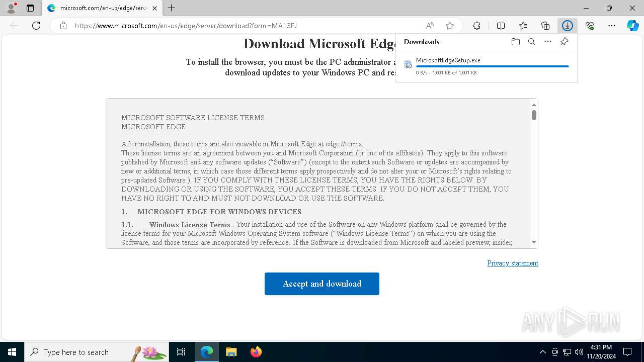Open File Explorer from taskbar
Viewport: 644px width, 362px height.
click(x=231, y=352)
